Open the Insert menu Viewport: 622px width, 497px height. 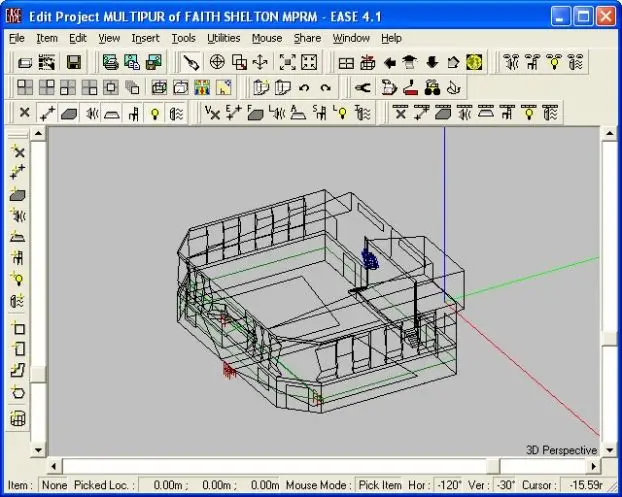click(145, 38)
